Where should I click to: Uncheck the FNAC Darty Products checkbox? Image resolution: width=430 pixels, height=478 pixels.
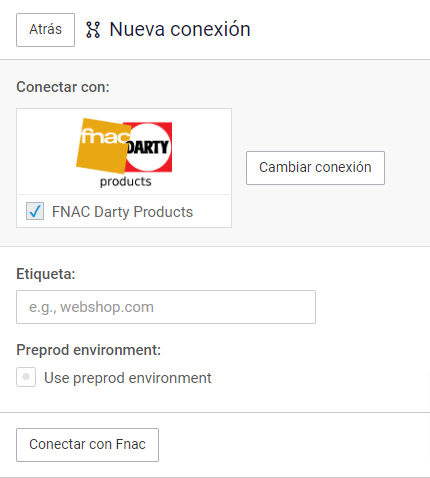(x=35, y=211)
